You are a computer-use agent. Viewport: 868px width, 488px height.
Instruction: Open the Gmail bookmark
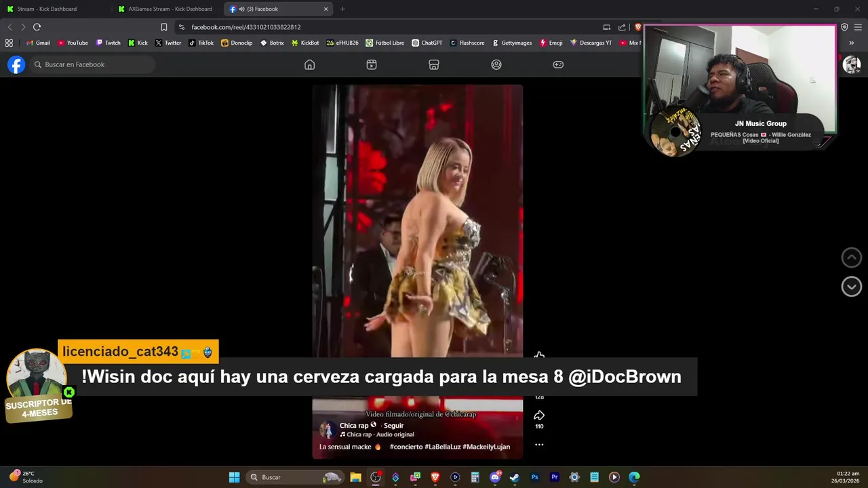[x=38, y=43]
